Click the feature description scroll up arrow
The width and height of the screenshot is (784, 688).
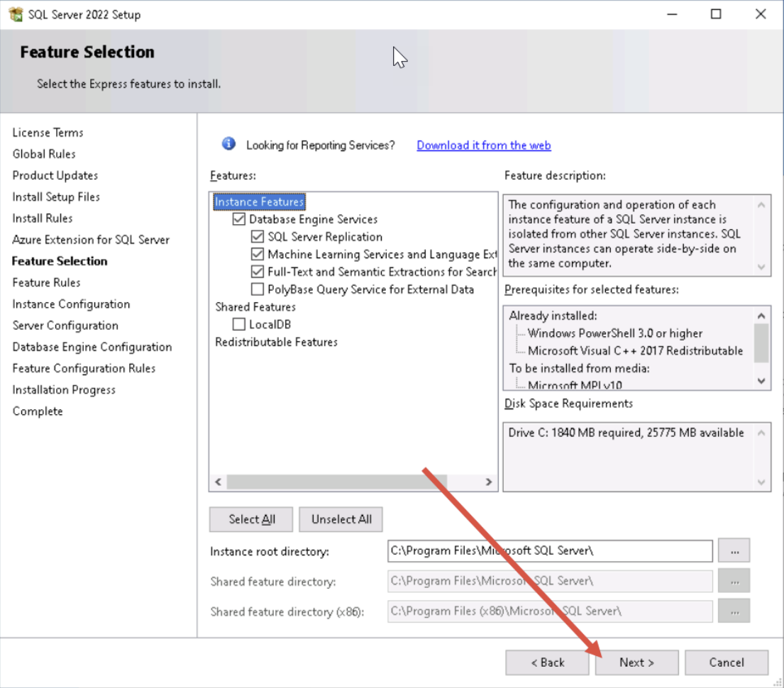coord(761,204)
